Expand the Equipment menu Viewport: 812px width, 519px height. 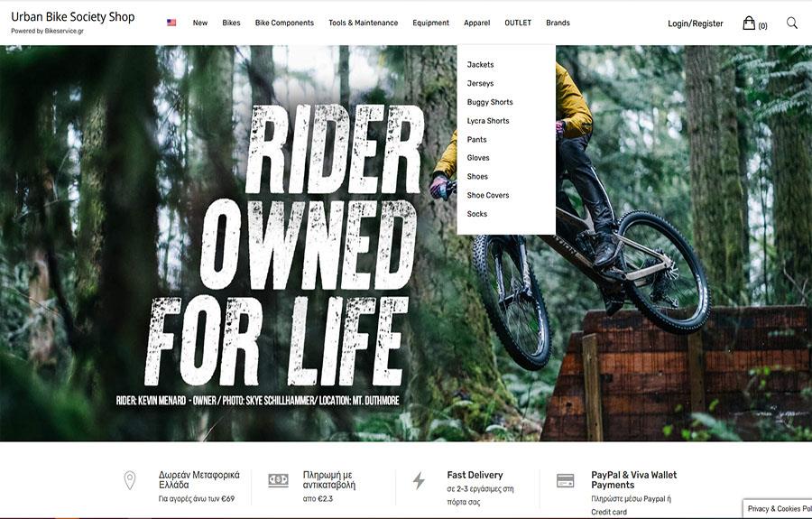click(x=431, y=23)
